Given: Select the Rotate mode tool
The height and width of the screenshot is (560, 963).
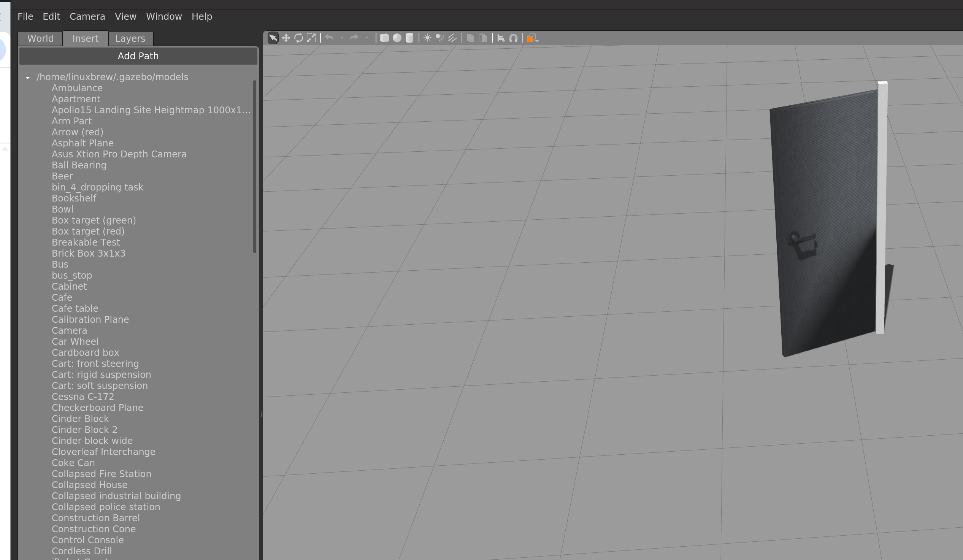Looking at the screenshot, I should 298,38.
